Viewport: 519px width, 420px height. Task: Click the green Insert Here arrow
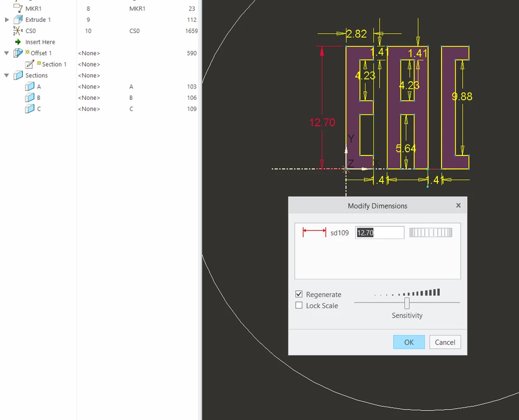point(18,42)
